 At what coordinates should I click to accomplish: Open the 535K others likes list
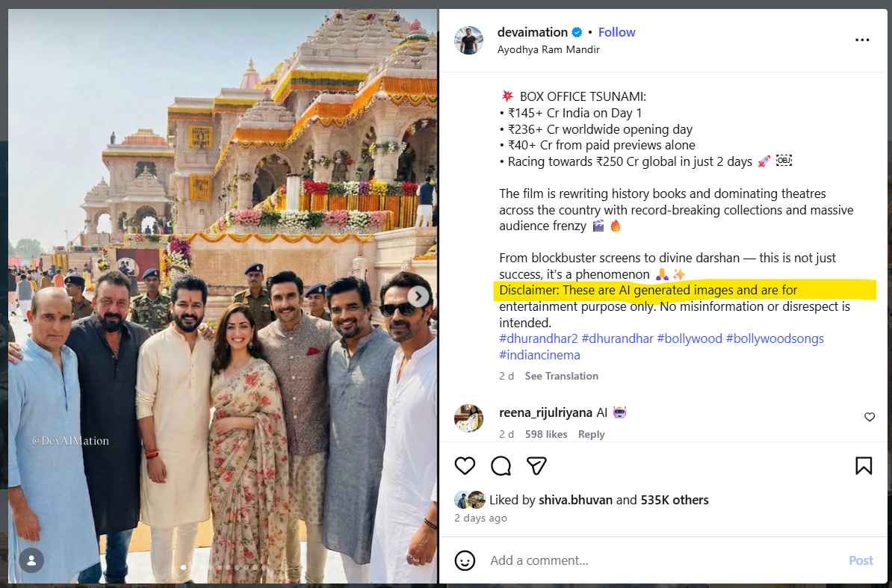pyautogui.click(x=675, y=500)
